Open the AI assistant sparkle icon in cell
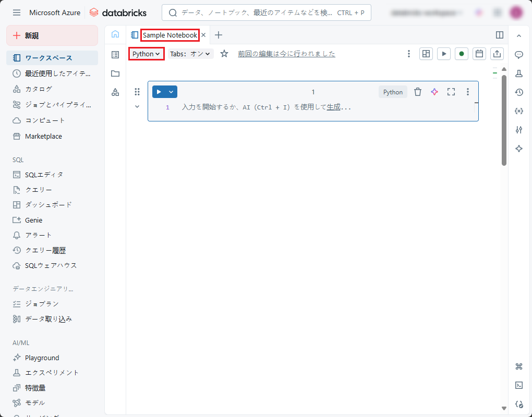 point(434,92)
